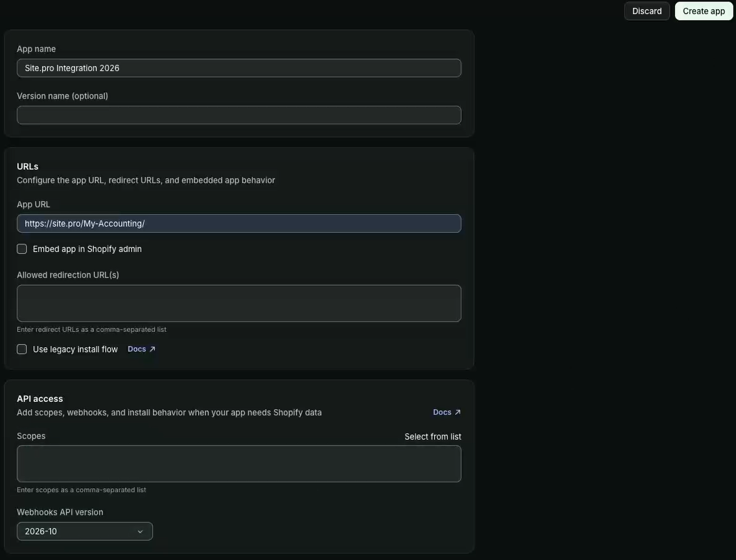
Task: Click the 'URLs' section heading
Action: [x=28, y=167]
